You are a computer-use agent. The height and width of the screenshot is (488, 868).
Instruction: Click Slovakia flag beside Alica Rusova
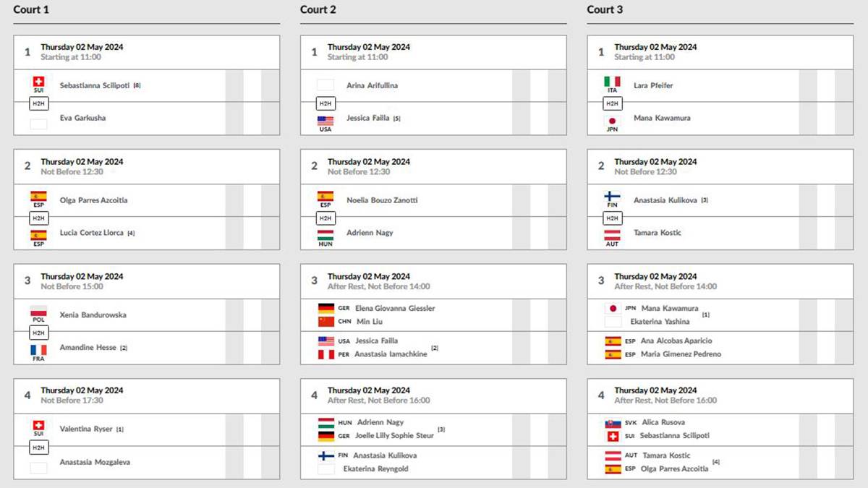click(613, 423)
